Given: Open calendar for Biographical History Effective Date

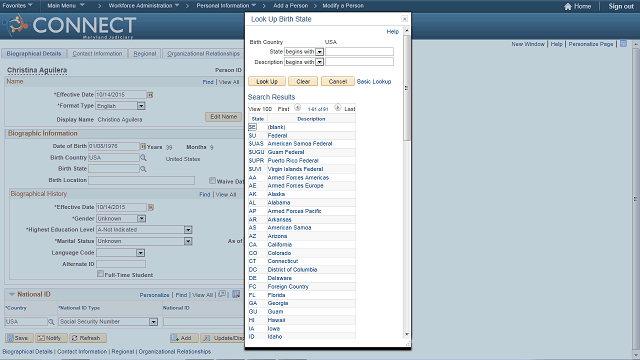Looking at the screenshot, I should click(x=151, y=207).
